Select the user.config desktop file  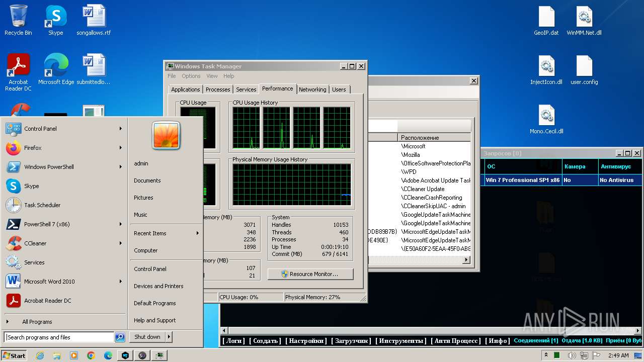584,69
